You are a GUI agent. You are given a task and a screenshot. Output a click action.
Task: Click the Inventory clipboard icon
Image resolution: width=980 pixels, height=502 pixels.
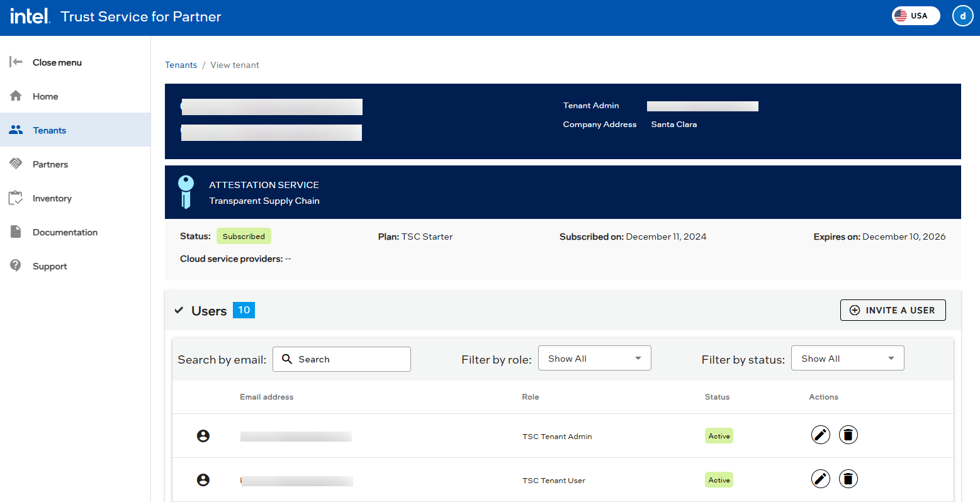(16, 198)
